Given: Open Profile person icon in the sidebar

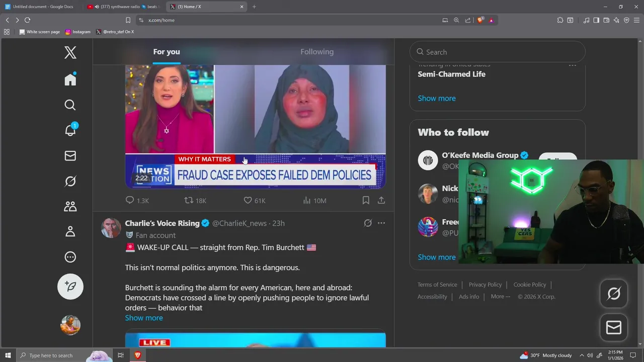Looking at the screenshot, I should pos(70,231).
